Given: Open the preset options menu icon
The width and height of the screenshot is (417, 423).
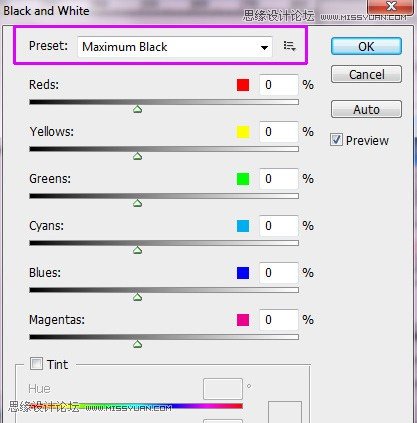Looking at the screenshot, I should pyautogui.click(x=289, y=46).
